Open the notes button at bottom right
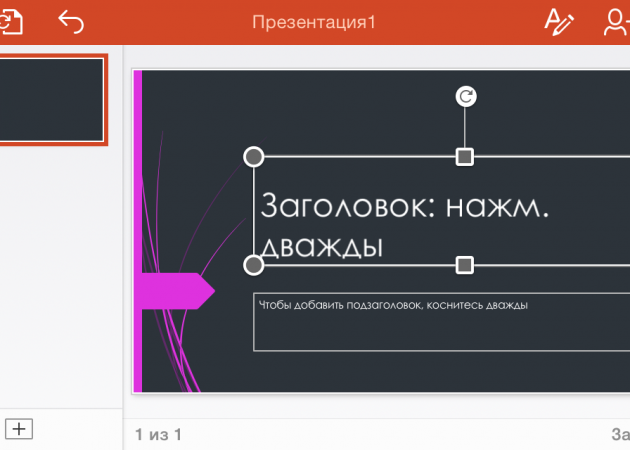The image size is (630, 450). (620, 434)
